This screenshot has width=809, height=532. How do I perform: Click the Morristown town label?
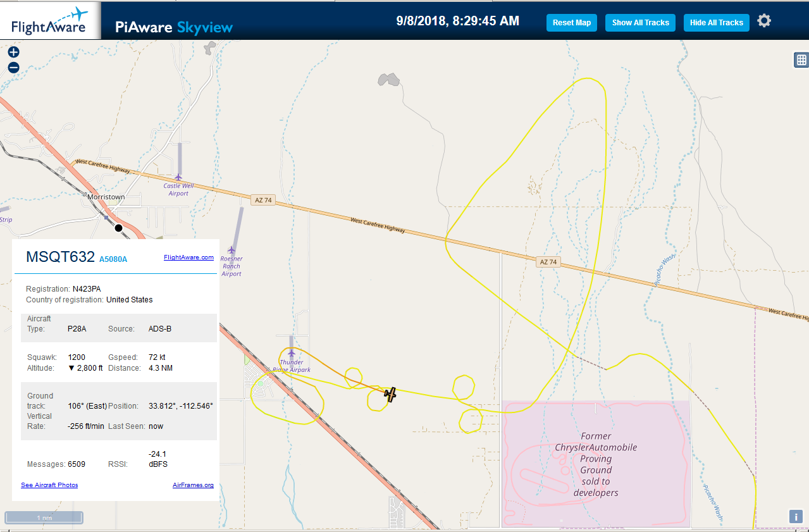tap(106, 197)
